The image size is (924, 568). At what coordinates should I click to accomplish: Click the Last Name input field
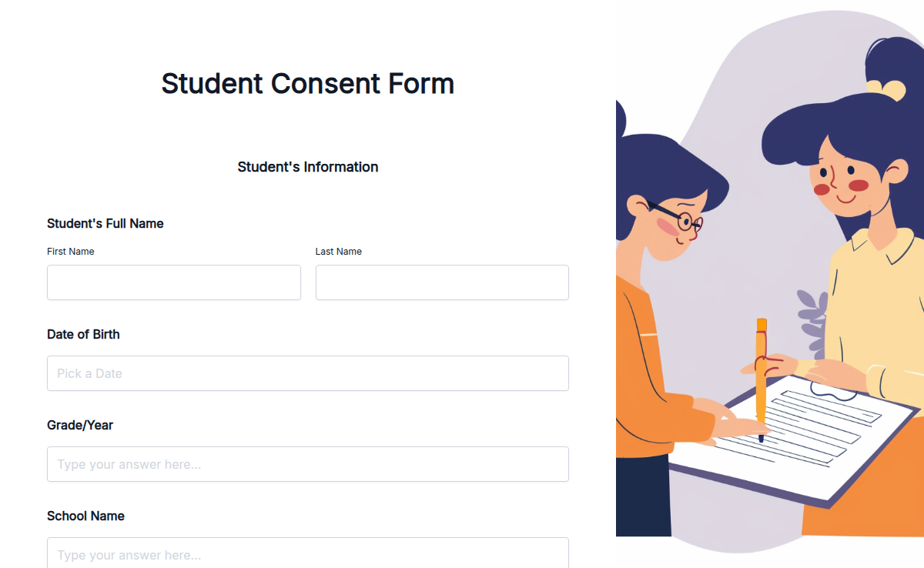click(441, 282)
